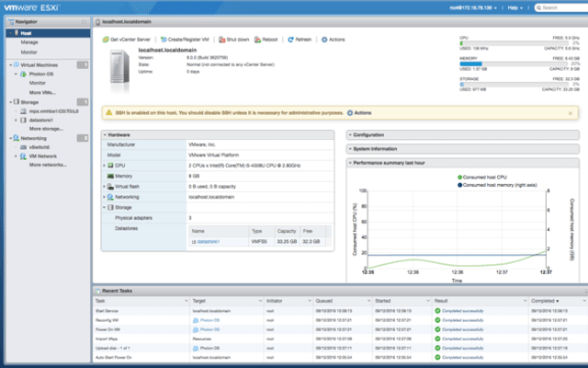Open the Help dropdown menu

coord(514,7)
